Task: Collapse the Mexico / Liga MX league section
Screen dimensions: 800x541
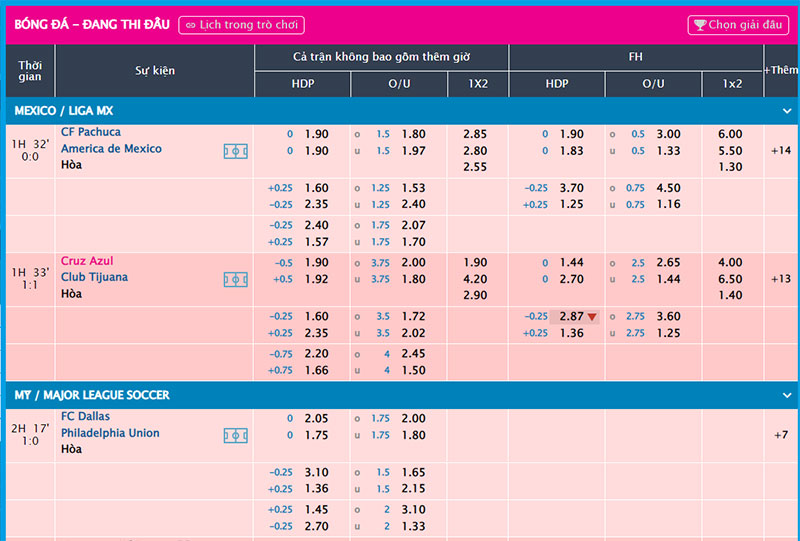Action: click(x=786, y=111)
